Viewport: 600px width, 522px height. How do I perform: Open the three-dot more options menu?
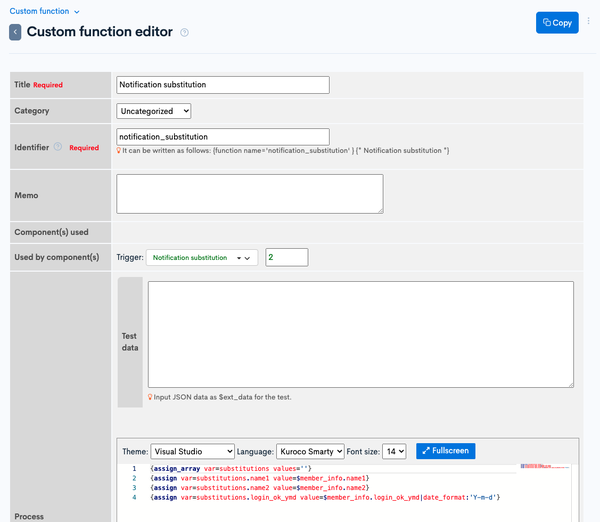point(589,21)
